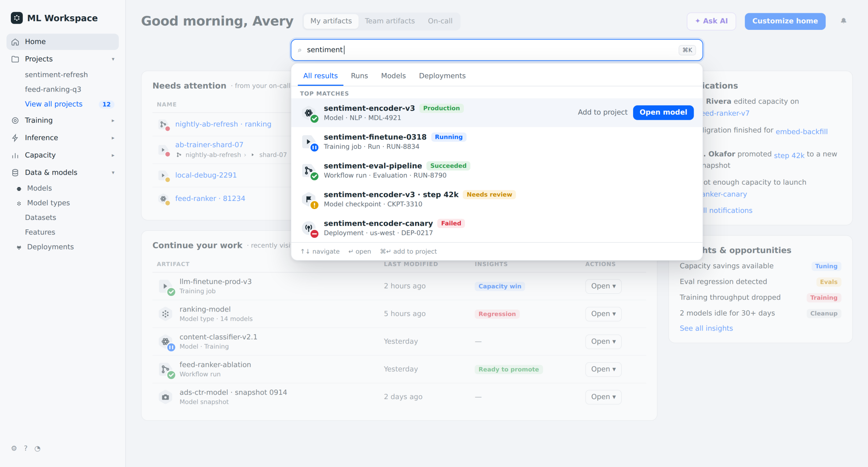868x467 pixels.
Task: Switch to the Deployments results tab
Action: tap(442, 76)
